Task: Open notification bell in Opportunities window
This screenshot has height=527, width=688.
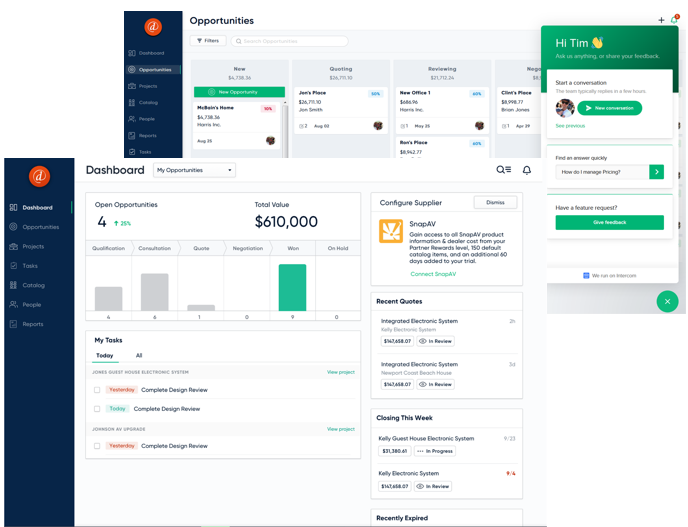Action: (x=674, y=20)
